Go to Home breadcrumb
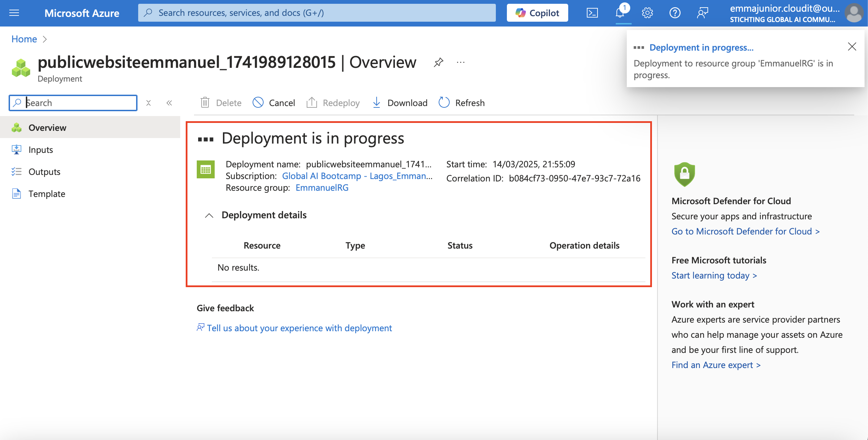The width and height of the screenshot is (868, 440). pyautogui.click(x=24, y=39)
